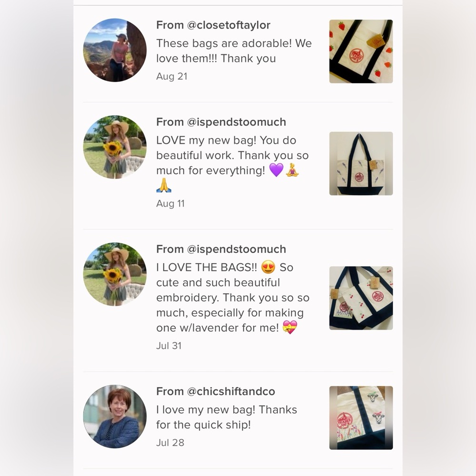
Task: Open @ispendstoomuch link on Jul 31 review
Action: point(237,249)
